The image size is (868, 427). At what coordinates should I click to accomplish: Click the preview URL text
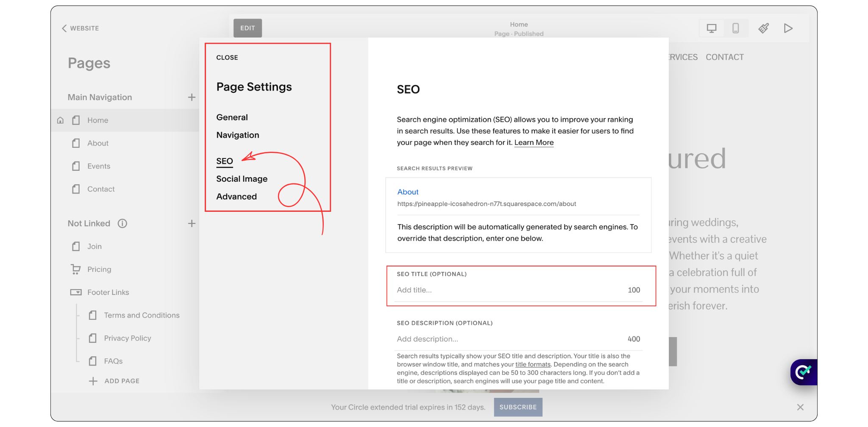(x=487, y=204)
